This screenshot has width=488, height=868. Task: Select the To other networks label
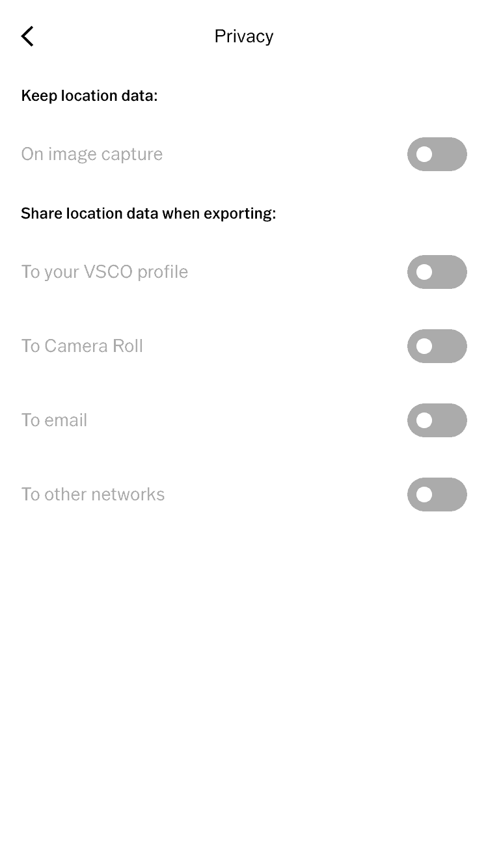[92, 495]
